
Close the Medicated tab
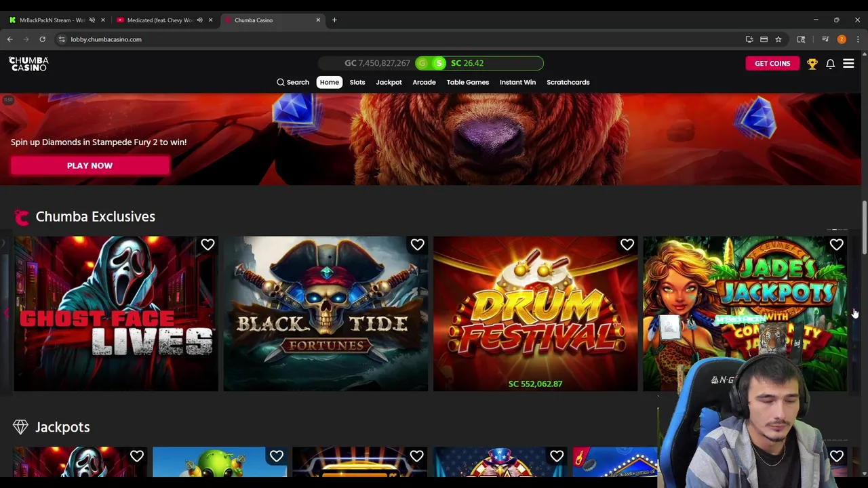tap(210, 20)
